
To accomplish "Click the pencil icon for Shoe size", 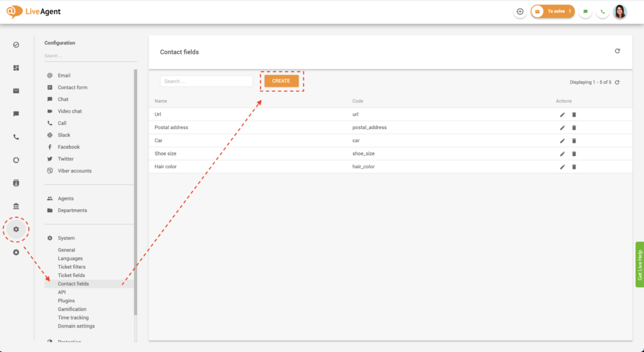I will 562,154.
